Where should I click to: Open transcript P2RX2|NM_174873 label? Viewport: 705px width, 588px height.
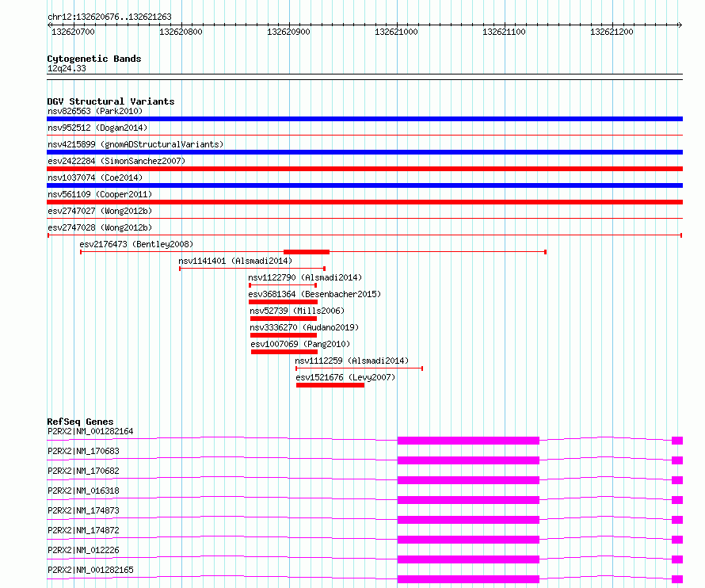tap(83, 510)
